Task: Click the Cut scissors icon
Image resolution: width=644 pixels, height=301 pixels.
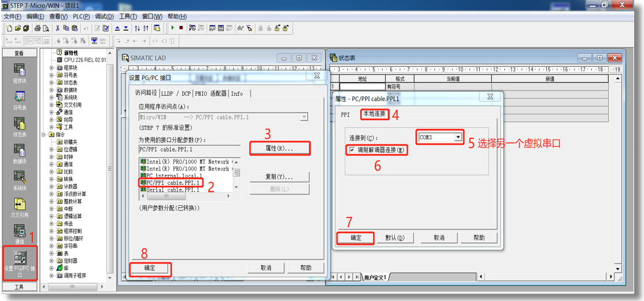Action: (x=58, y=28)
